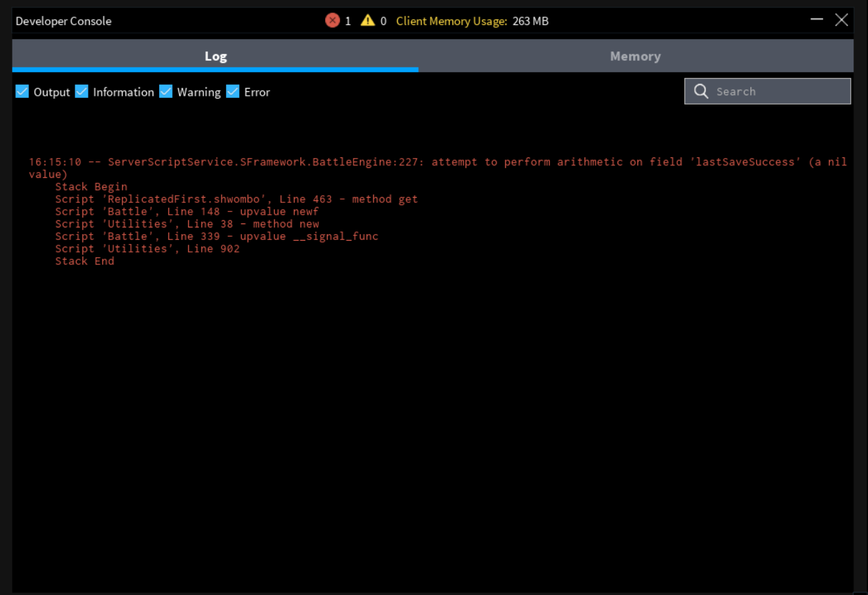This screenshot has height=595, width=868.
Task: Click the Developer Console title text
Action: click(x=63, y=21)
